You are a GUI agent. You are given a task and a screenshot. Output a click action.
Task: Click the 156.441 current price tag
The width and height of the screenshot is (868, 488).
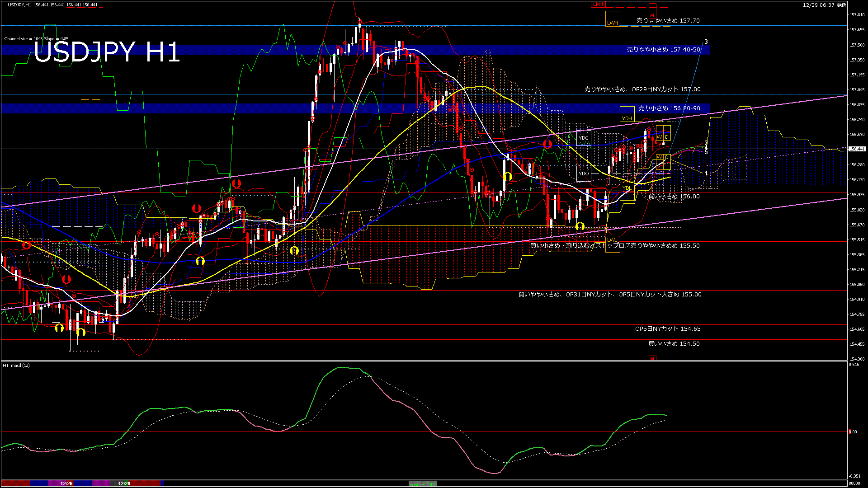857,149
